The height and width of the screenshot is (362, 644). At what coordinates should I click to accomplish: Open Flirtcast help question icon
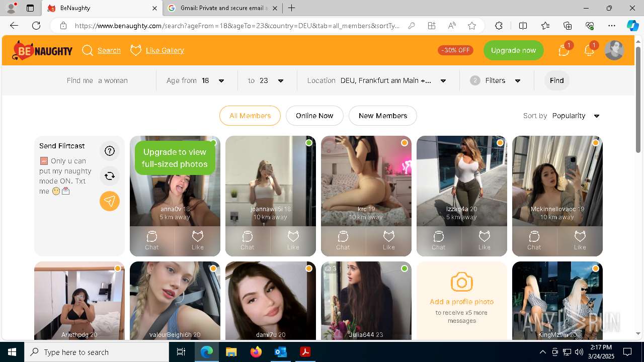(110, 151)
